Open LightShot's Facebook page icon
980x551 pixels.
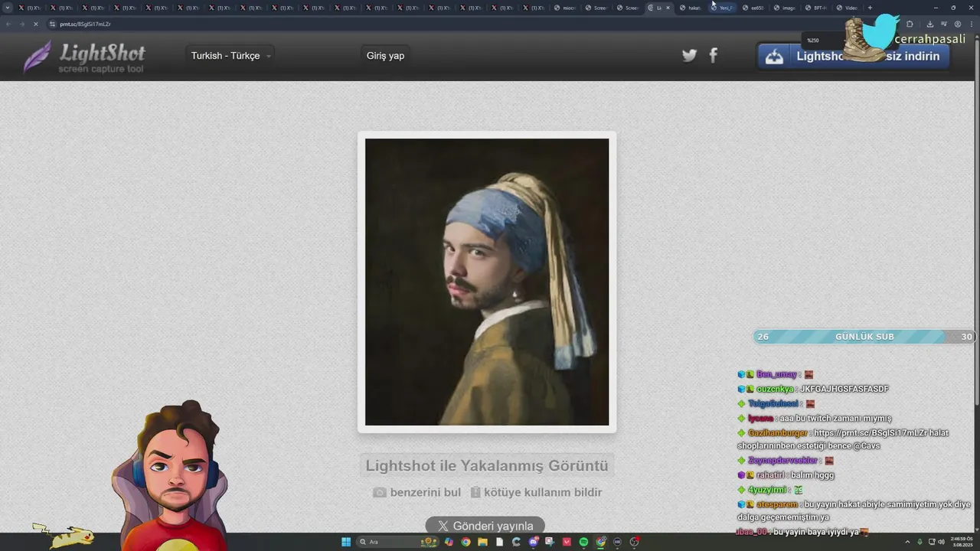click(x=714, y=55)
